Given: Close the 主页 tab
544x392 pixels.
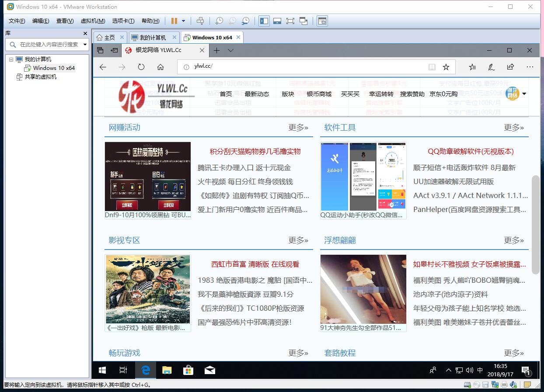Looking at the screenshot, I should click(x=122, y=38).
